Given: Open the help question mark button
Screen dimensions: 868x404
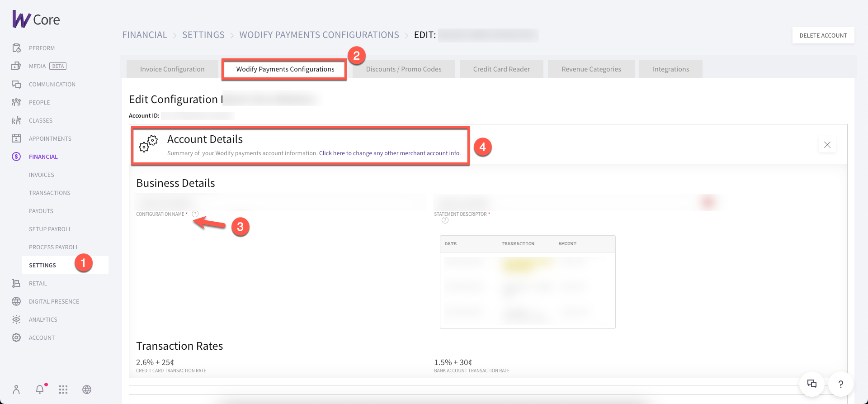Looking at the screenshot, I should click(x=841, y=384).
